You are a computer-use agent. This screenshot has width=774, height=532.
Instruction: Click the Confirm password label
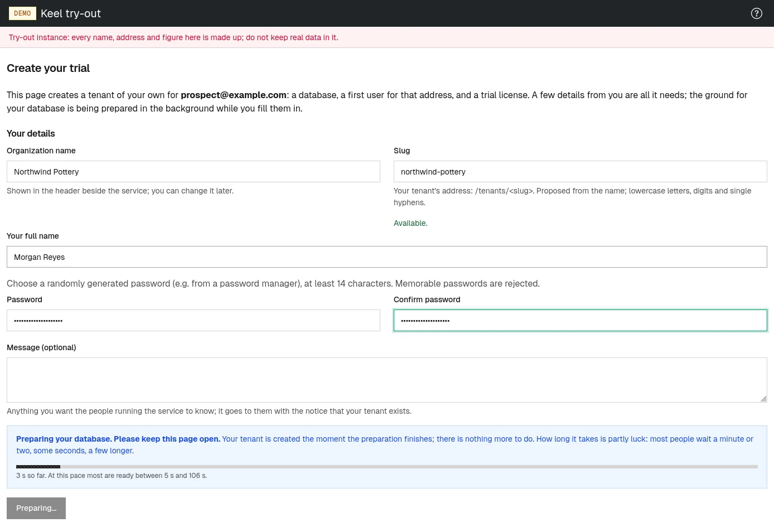[x=427, y=299]
